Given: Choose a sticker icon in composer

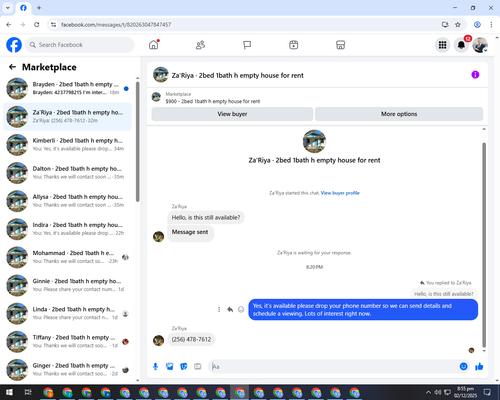Looking at the screenshot, I should pos(184,367).
